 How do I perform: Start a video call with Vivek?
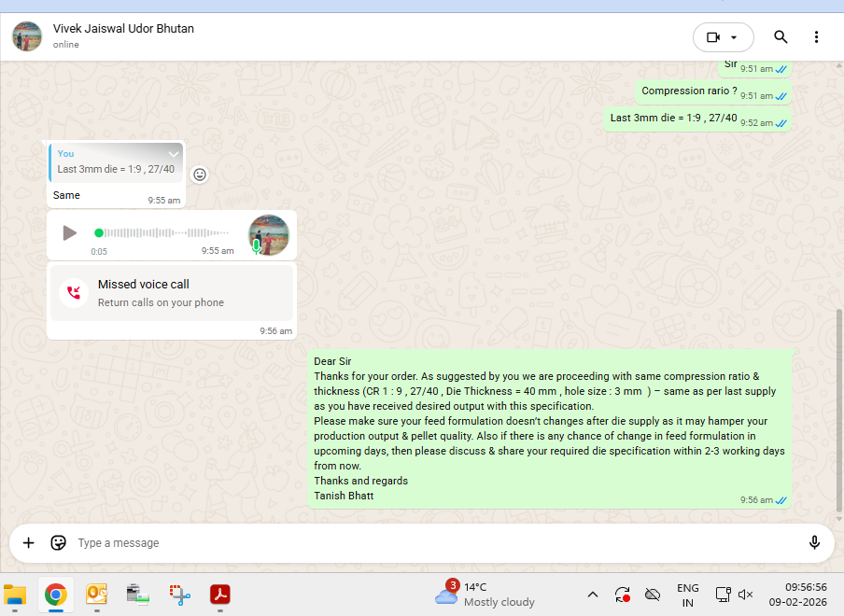(x=713, y=37)
